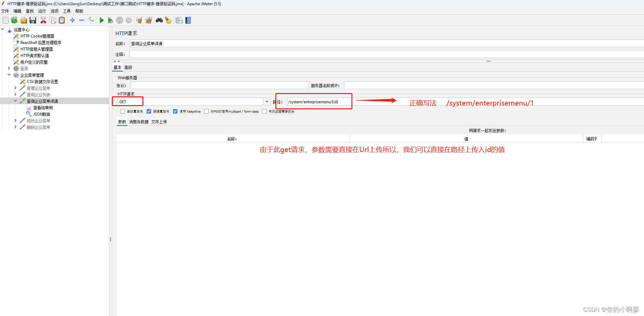Expand the 修改企业菜单 request node
Viewport: 644px width, 316px height.
[x=15, y=120]
